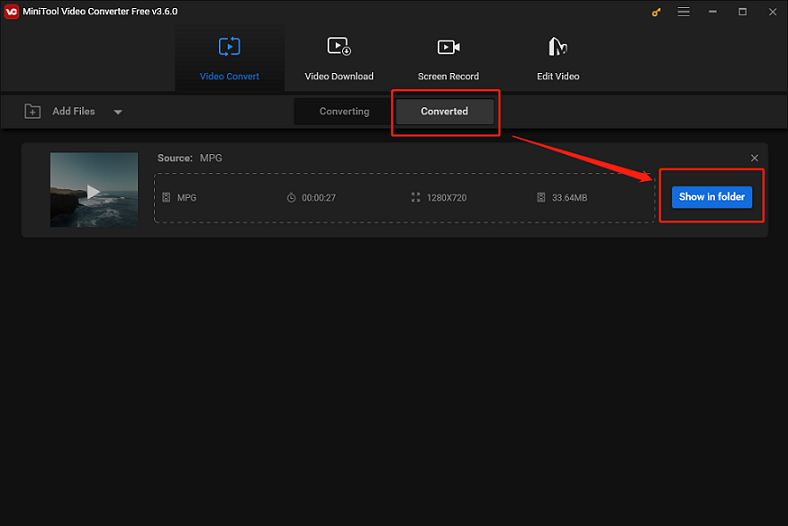788x526 pixels.
Task: Click the Edit Video icon
Action: [558, 47]
